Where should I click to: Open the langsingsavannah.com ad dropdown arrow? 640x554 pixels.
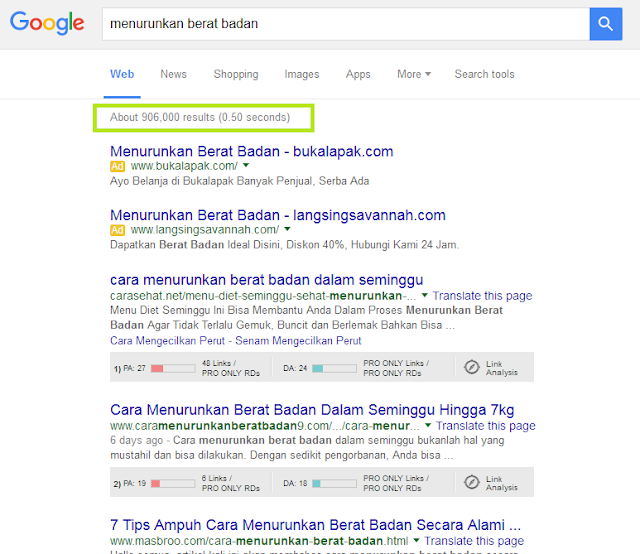(287, 229)
